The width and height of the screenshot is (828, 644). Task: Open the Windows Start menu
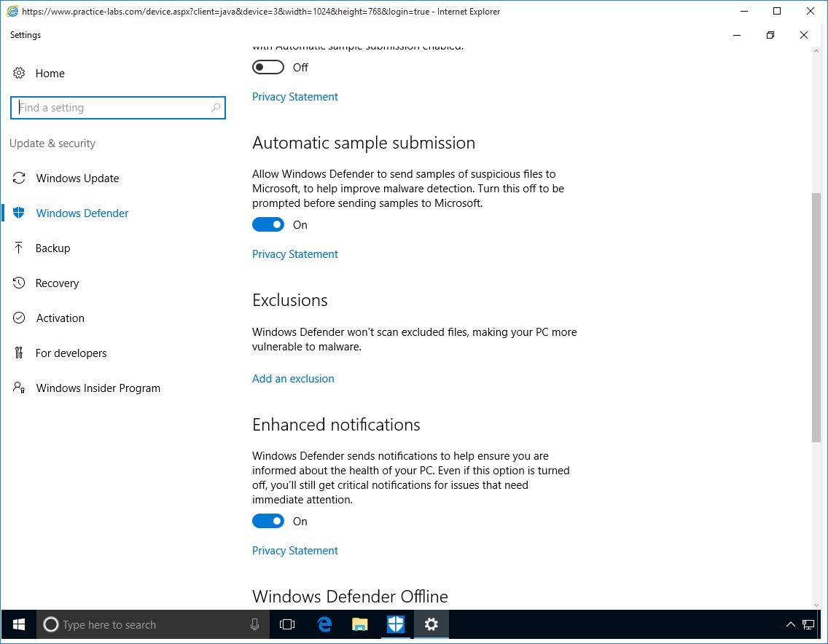18,624
